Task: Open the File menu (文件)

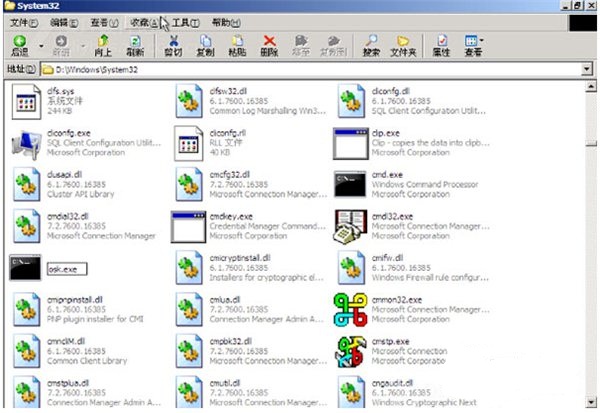Action: coord(24,23)
